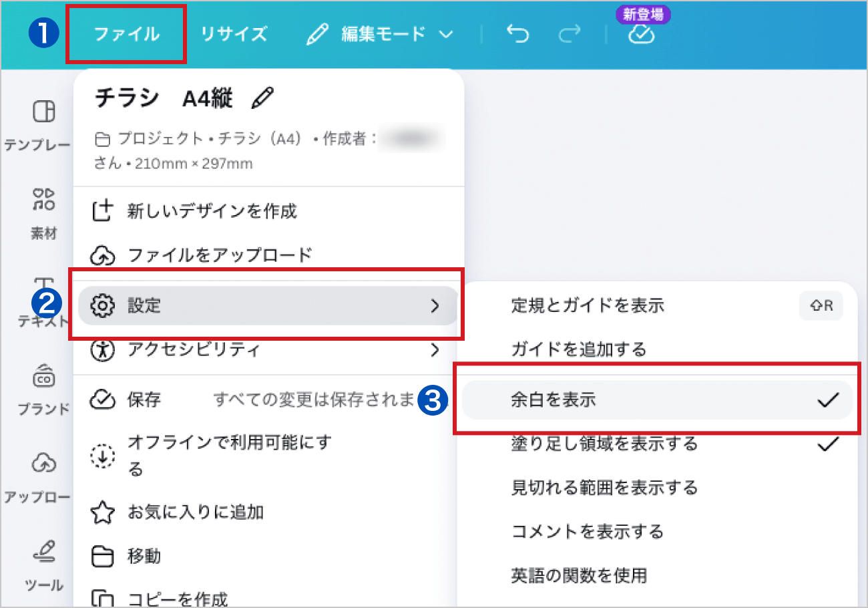Toggle 英語の関数を使用 option

click(657, 575)
